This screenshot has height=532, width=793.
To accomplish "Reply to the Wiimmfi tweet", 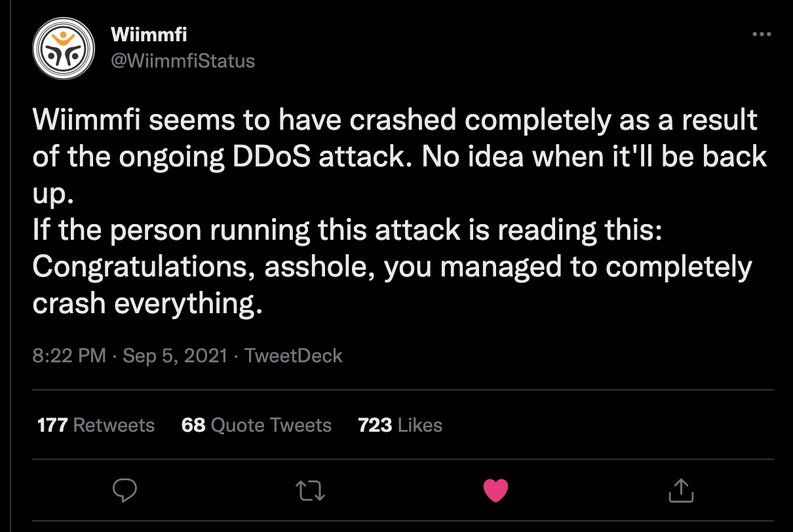I will tap(124, 489).
